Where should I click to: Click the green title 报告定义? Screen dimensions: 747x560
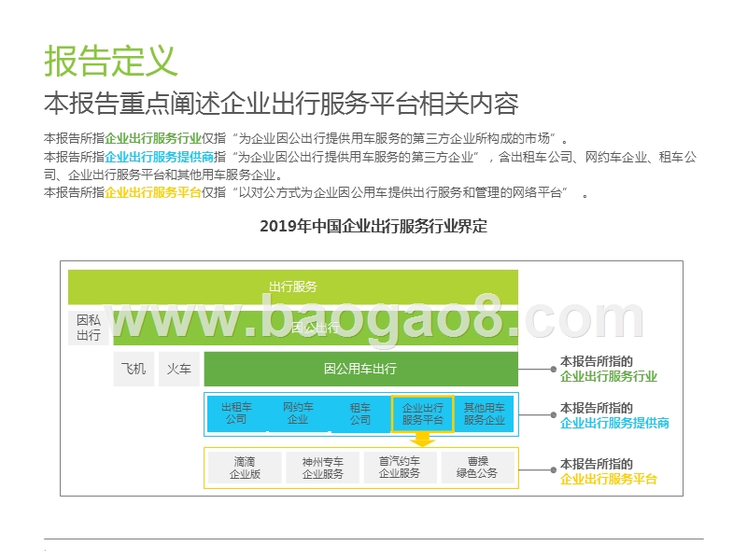(110, 61)
